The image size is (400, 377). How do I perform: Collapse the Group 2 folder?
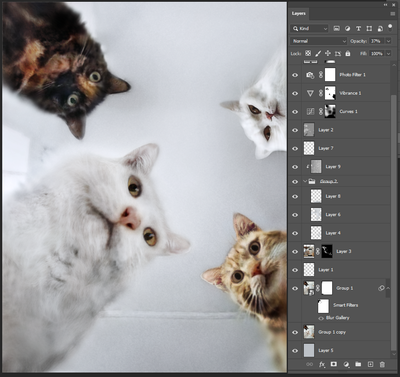[x=305, y=181]
